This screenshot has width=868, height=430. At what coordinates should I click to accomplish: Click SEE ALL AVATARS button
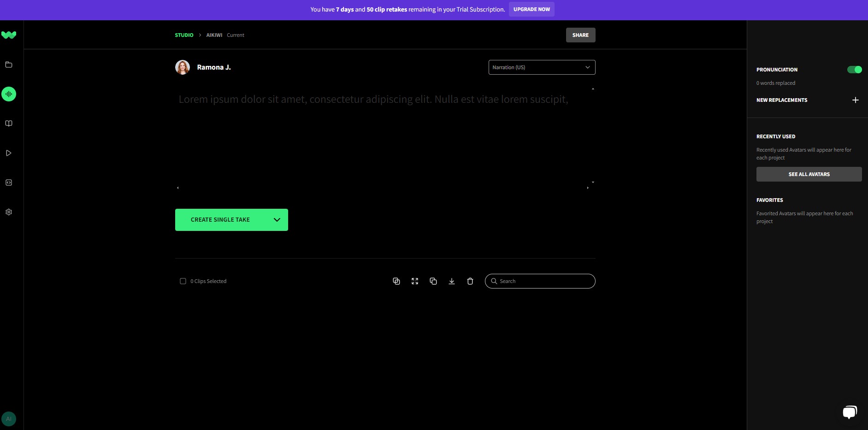[809, 174]
